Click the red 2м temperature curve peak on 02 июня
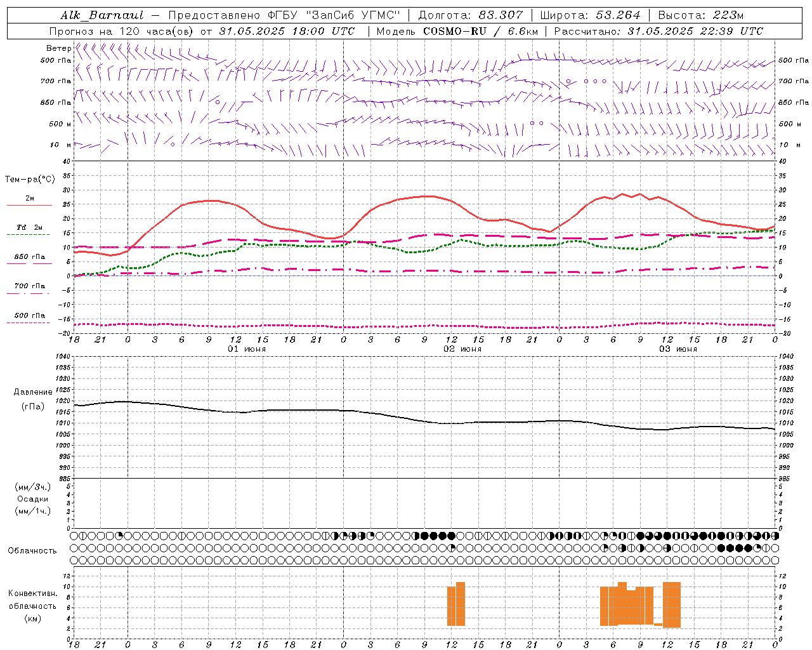The width and height of the screenshot is (812, 650). tap(428, 196)
